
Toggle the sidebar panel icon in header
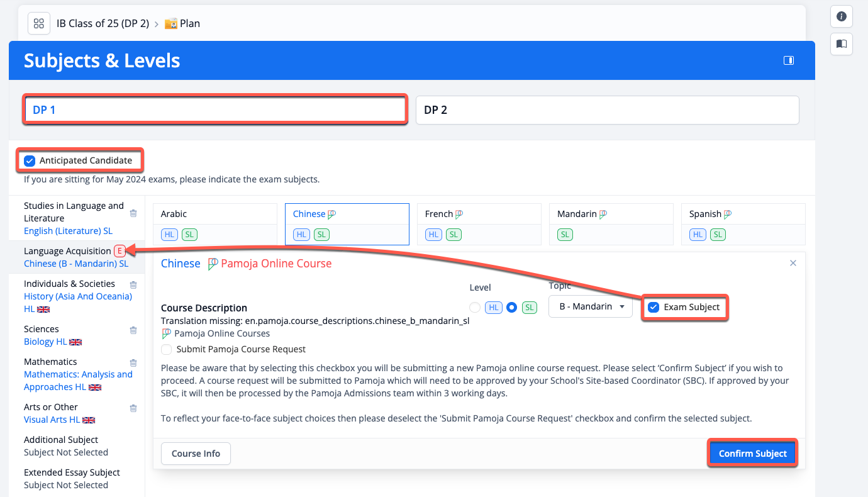(x=788, y=60)
